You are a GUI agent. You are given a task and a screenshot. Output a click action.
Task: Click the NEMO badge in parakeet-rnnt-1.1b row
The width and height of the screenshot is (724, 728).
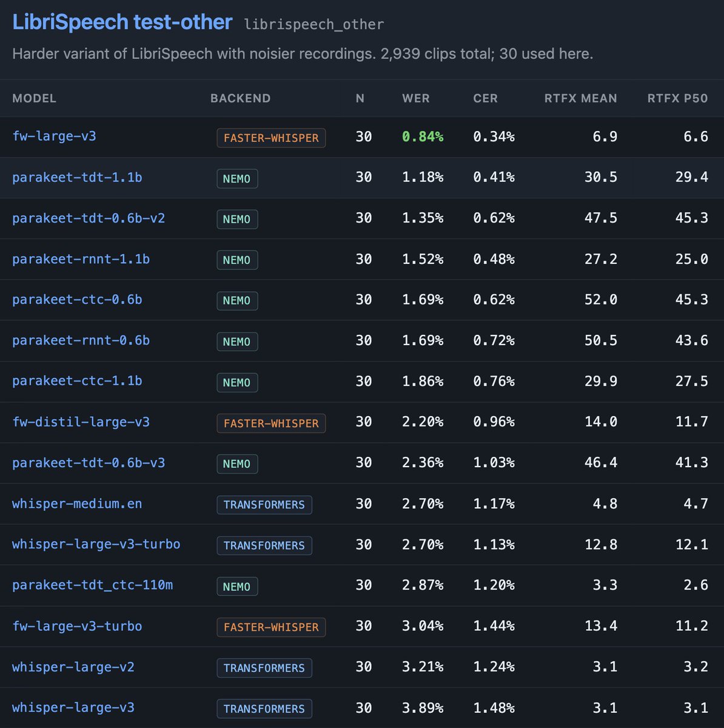pyautogui.click(x=237, y=260)
